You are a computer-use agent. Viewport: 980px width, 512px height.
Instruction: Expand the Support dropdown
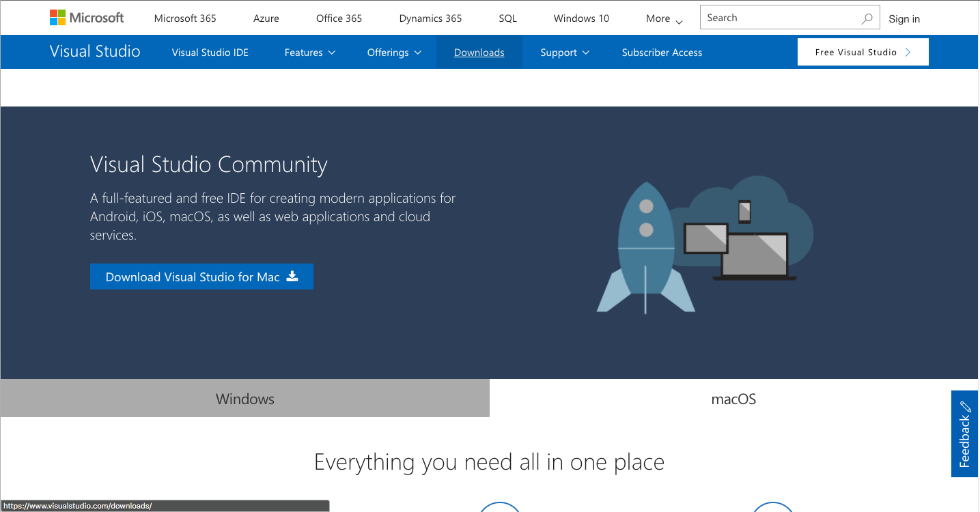[565, 53]
